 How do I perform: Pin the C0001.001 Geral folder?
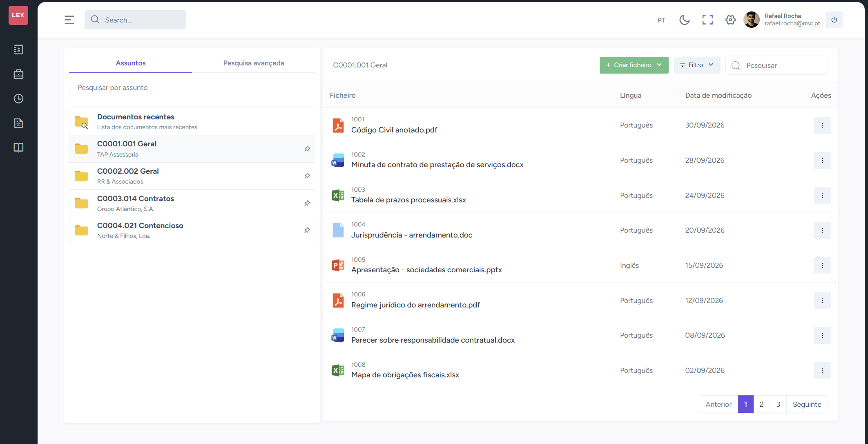[307, 149]
